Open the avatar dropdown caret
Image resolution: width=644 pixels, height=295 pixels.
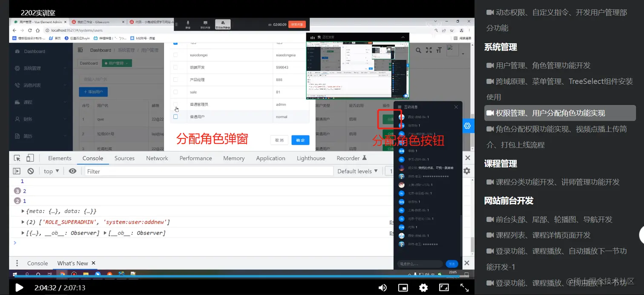pyautogui.click(x=463, y=54)
